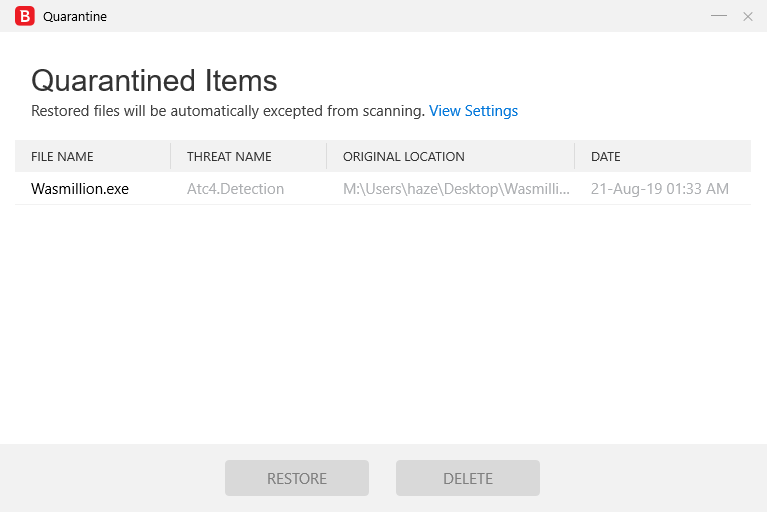
Task: Click the empty area below the quarantine list
Action: (383, 320)
